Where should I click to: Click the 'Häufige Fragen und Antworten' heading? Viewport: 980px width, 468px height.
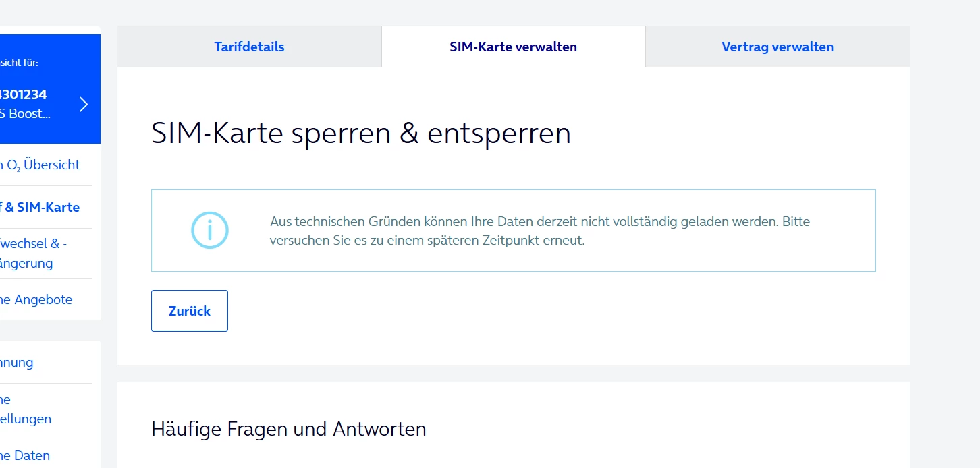(x=289, y=429)
